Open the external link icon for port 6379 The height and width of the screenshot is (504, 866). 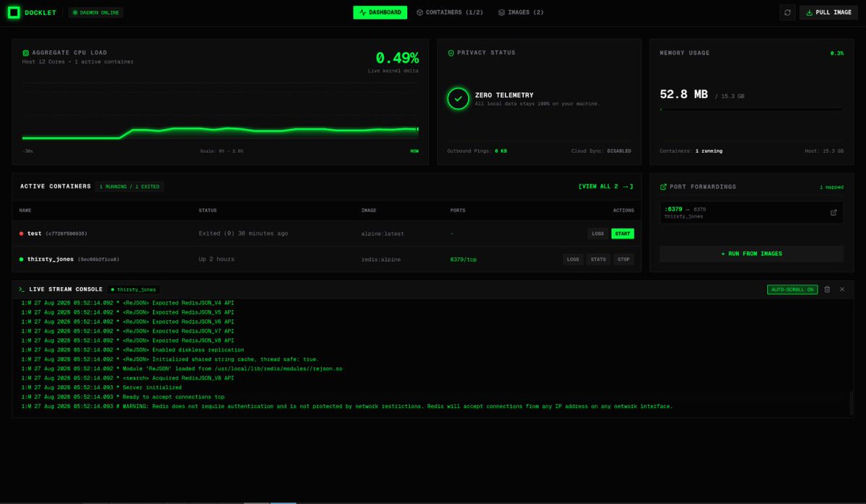[834, 212]
